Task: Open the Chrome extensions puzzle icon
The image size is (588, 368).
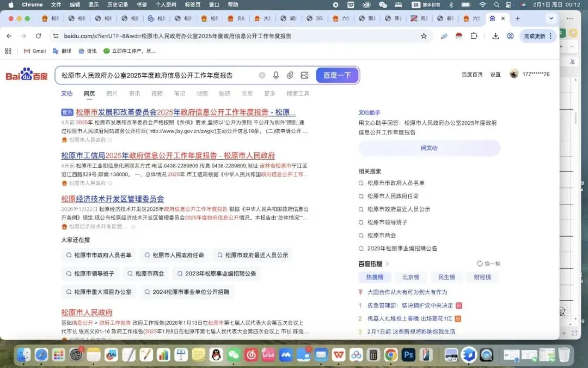Action: point(474,36)
